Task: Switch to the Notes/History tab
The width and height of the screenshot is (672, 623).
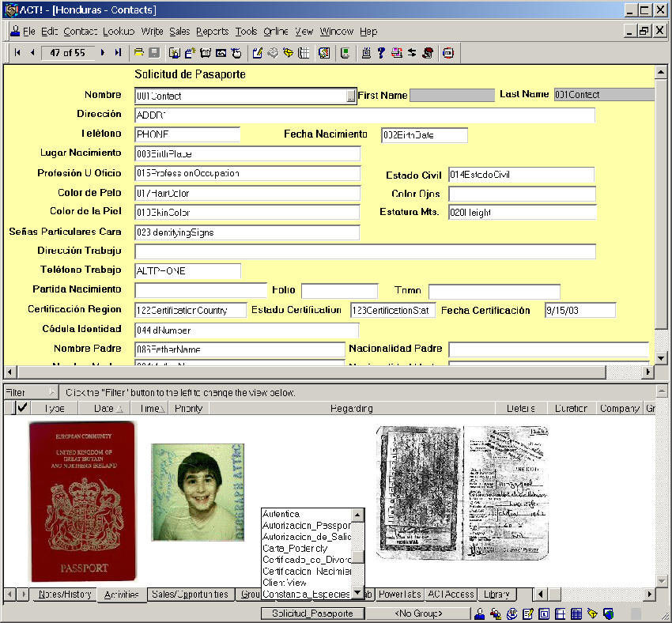Action: [x=65, y=594]
